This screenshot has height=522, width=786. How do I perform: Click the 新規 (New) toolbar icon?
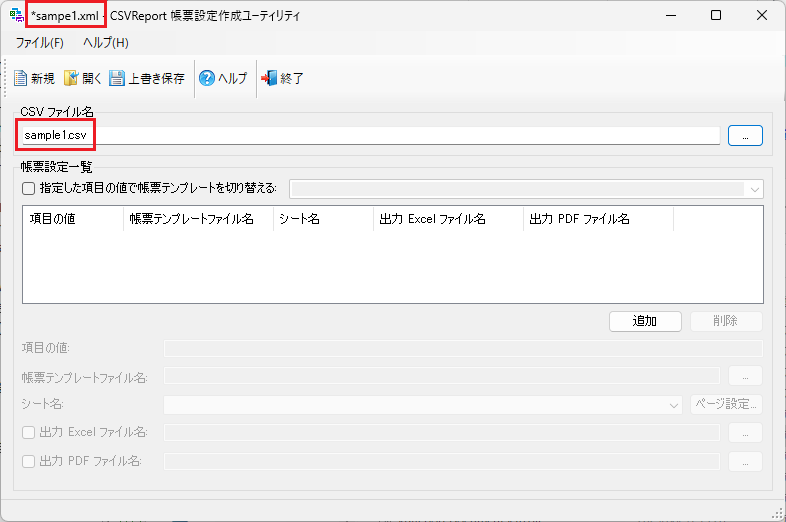[x=21, y=78]
